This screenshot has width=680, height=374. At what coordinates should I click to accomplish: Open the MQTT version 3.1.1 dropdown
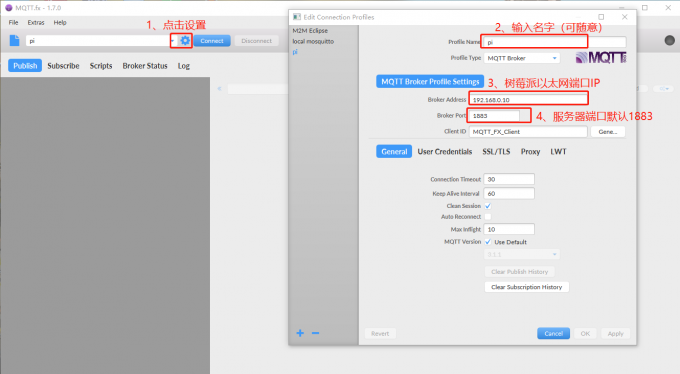click(522, 254)
